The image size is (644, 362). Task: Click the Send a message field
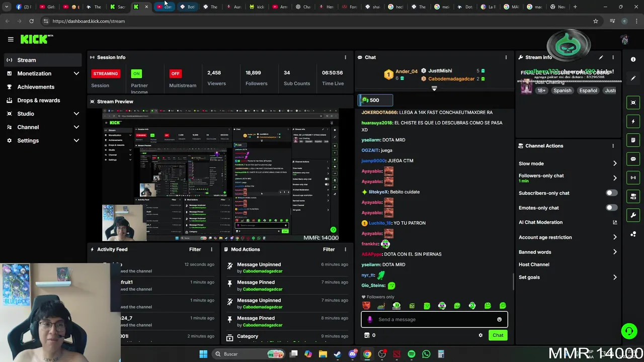pyautogui.click(x=434, y=319)
